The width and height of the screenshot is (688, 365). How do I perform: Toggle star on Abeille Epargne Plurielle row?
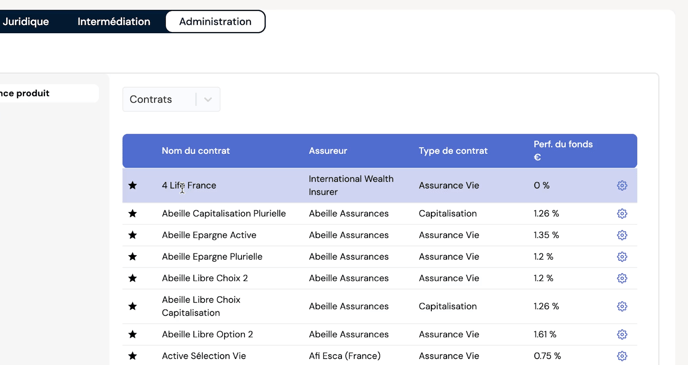[x=133, y=257]
